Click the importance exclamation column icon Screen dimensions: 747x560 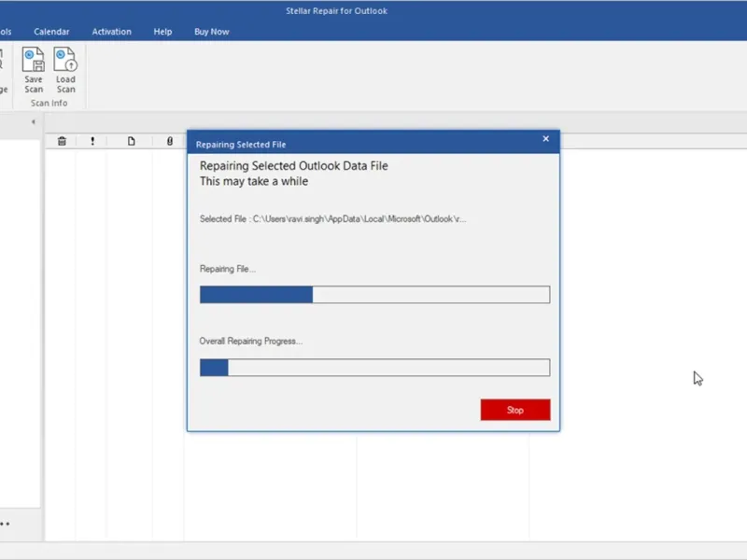click(x=92, y=141)
